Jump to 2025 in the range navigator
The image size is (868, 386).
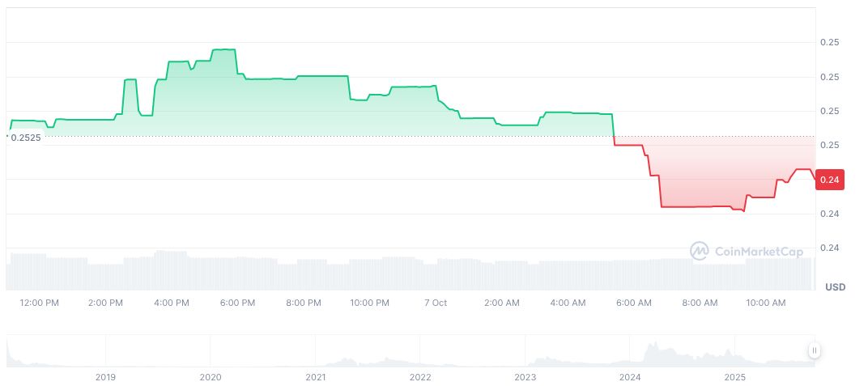coord(734,377)
